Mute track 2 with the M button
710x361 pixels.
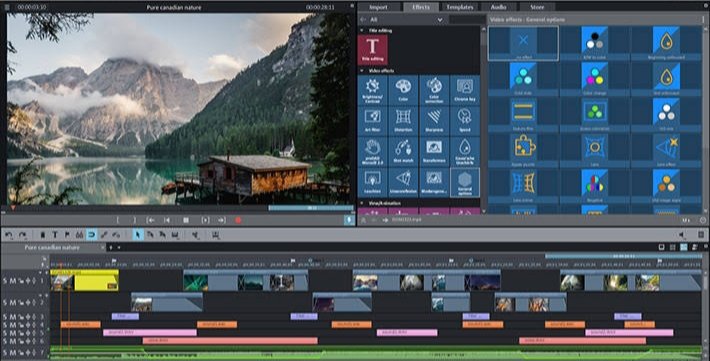13,302
